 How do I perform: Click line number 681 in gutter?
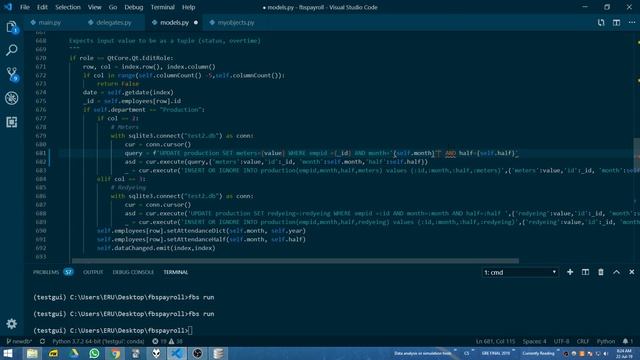(41, 153)
